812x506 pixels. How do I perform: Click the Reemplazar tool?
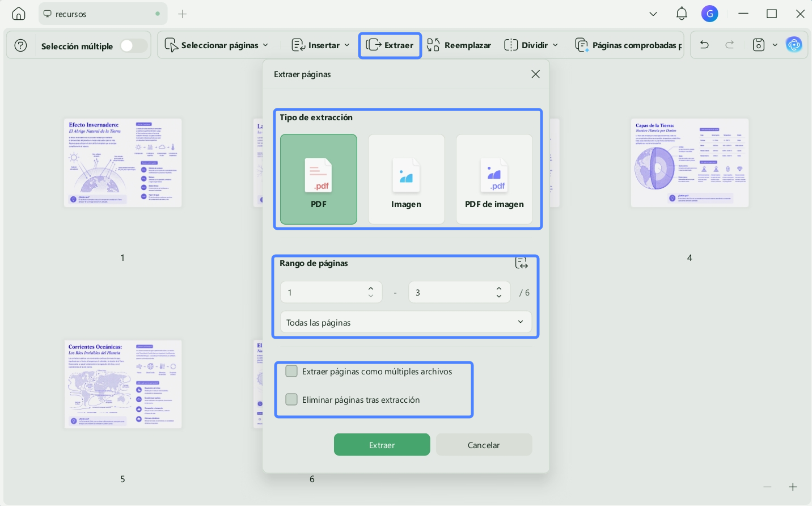point(459,45)
